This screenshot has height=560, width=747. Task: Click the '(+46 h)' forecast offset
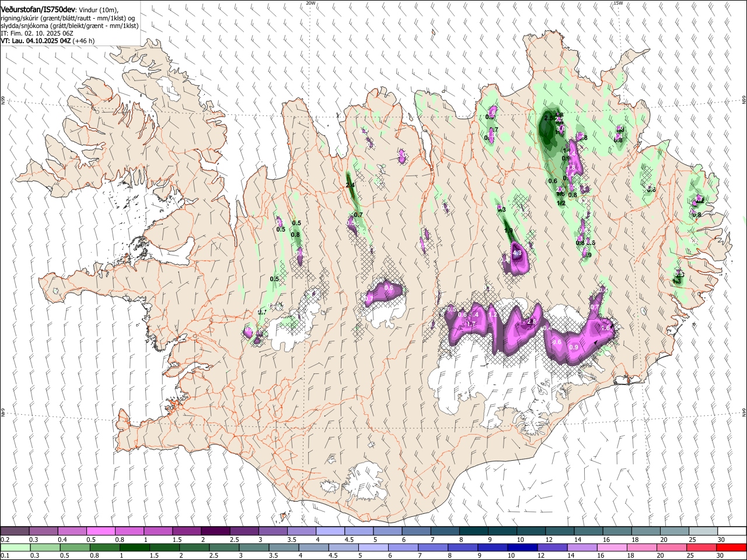pos(83,41)
